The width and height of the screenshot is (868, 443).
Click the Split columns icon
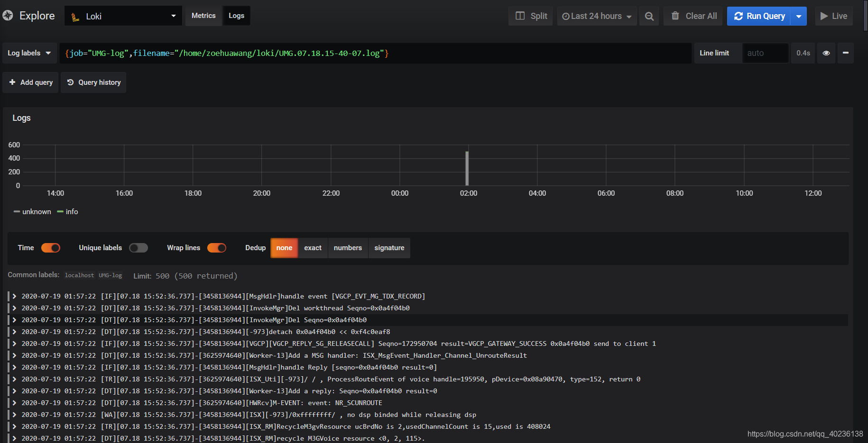click(x=520, y=16)
